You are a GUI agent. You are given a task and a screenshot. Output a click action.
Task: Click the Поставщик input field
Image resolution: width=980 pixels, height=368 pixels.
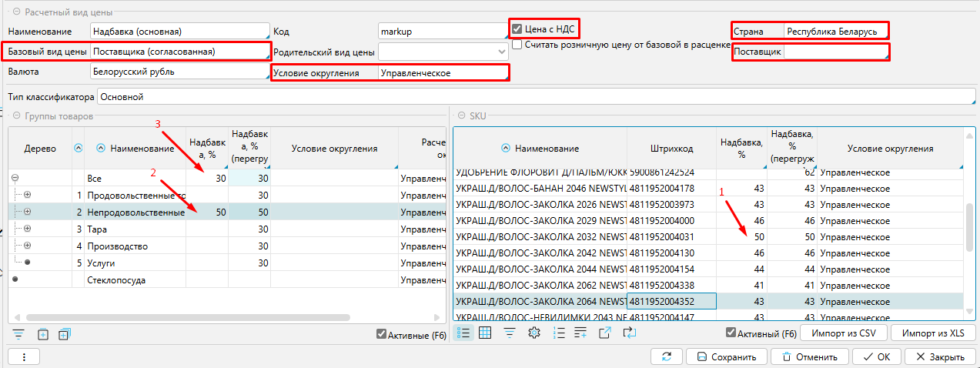point(835,52)
